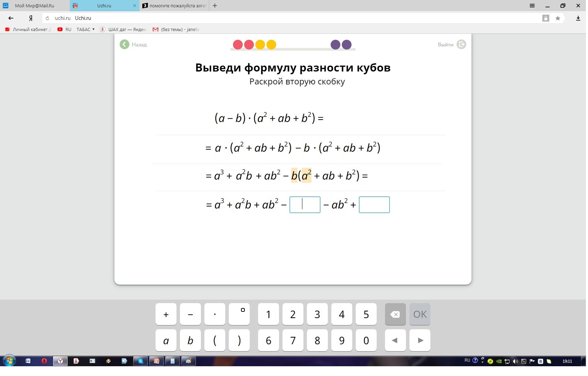Viewport: 588px width, 376px height.
Task: Switch to Skype in the taskbar
Action: [x=141, y=361]
